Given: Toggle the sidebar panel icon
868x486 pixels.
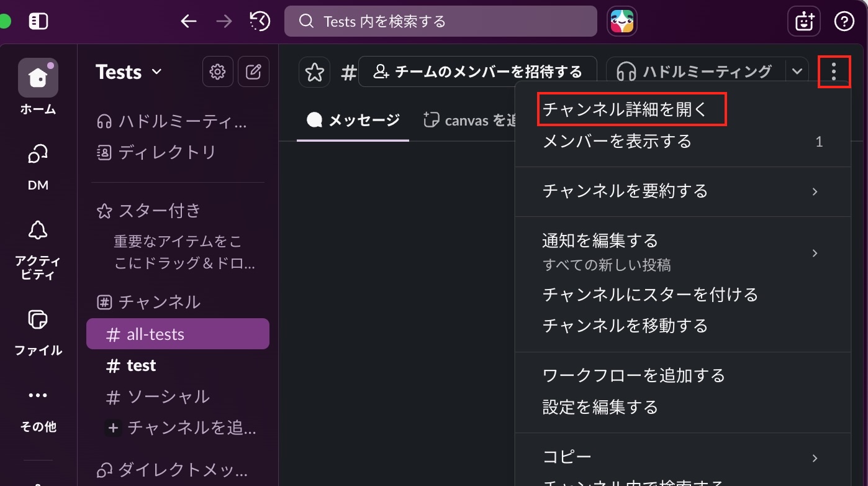Looking at the screenshot, I should click(38, 22).
